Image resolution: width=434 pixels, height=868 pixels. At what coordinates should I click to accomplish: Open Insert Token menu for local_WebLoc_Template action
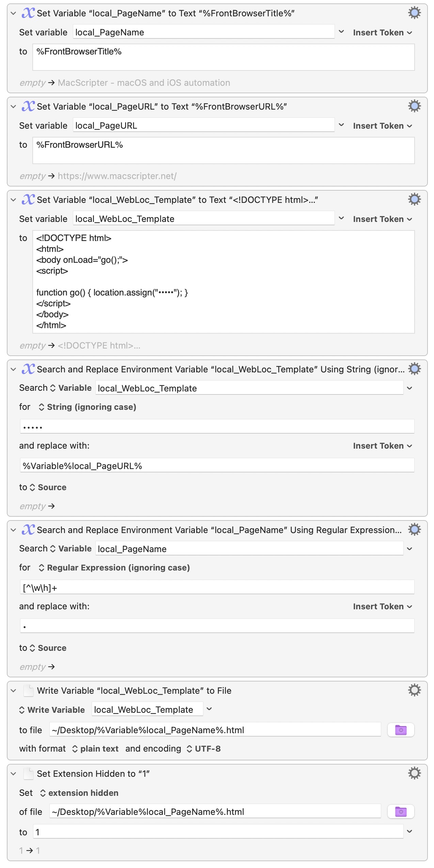(382, 219)
